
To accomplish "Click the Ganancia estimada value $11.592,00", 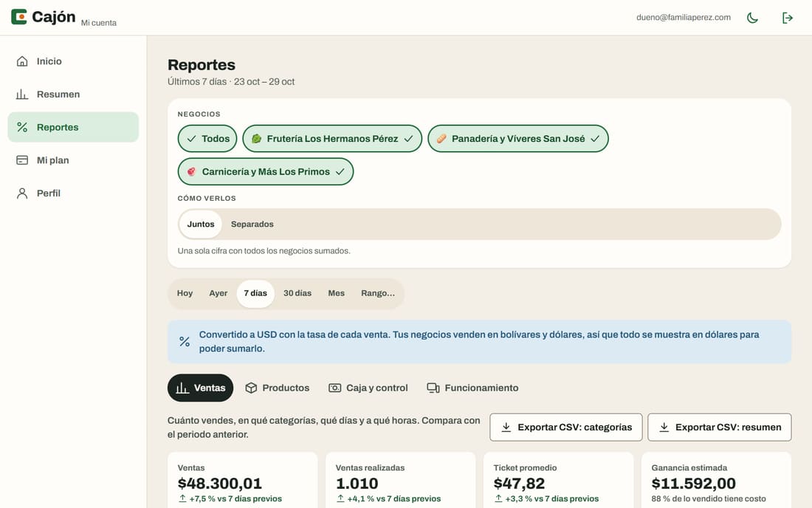I will click(693, 483).
